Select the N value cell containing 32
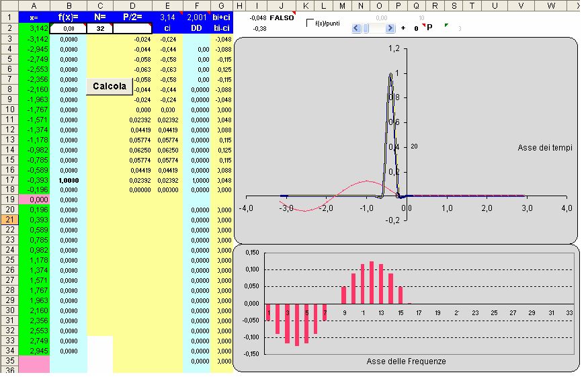This screenshot has width=588, height=385. tap(99, 29)
